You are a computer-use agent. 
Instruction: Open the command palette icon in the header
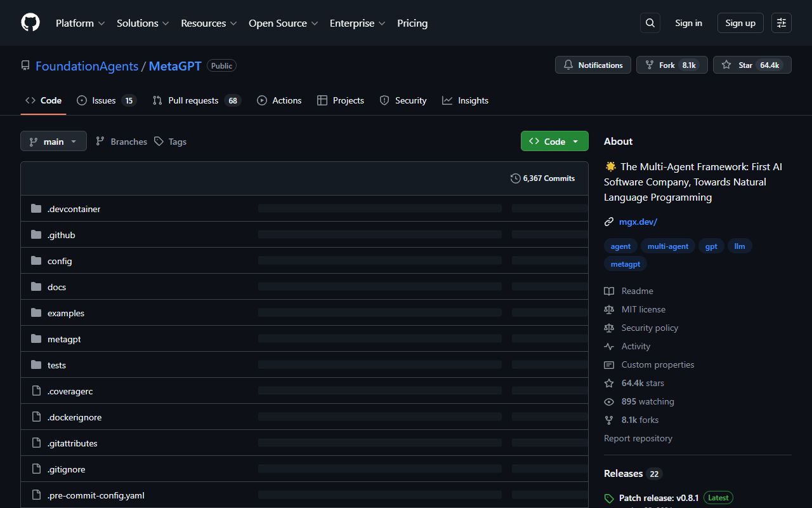781,23
